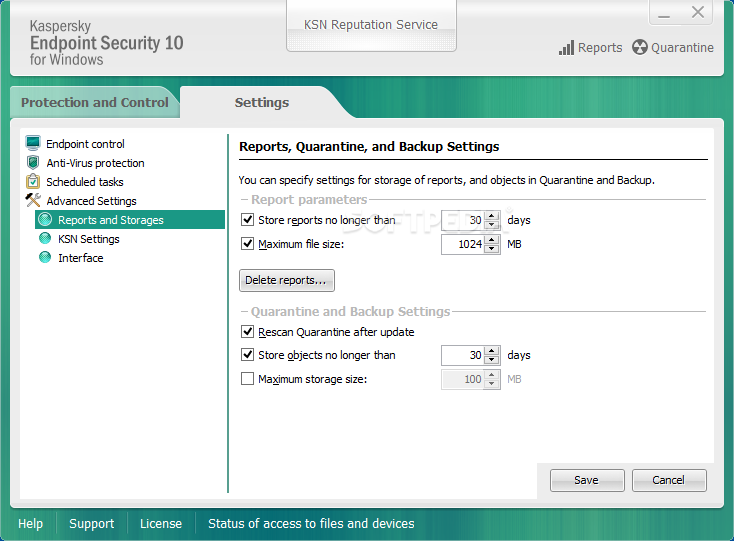The width and height of the screenshot is (734, 541).
Task: Increase object storage days with up arrow
Action: (x=491, y=351)
